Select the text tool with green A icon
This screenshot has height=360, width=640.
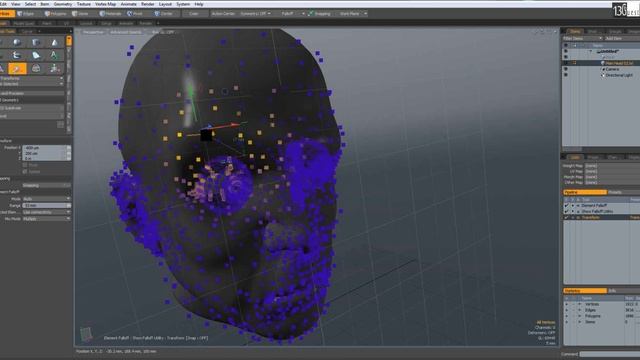(x=54, y=55)
